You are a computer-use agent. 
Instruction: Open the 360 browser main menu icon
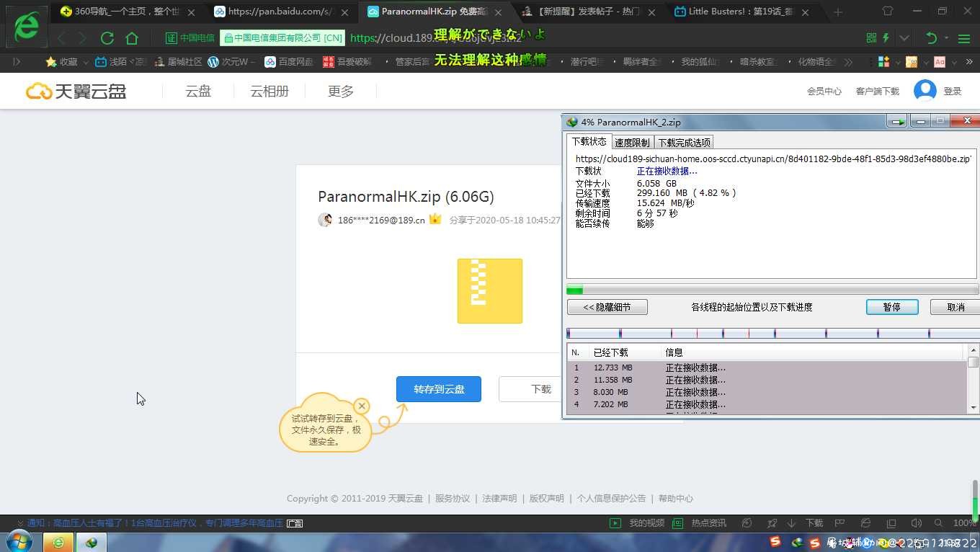click(964, 38)
